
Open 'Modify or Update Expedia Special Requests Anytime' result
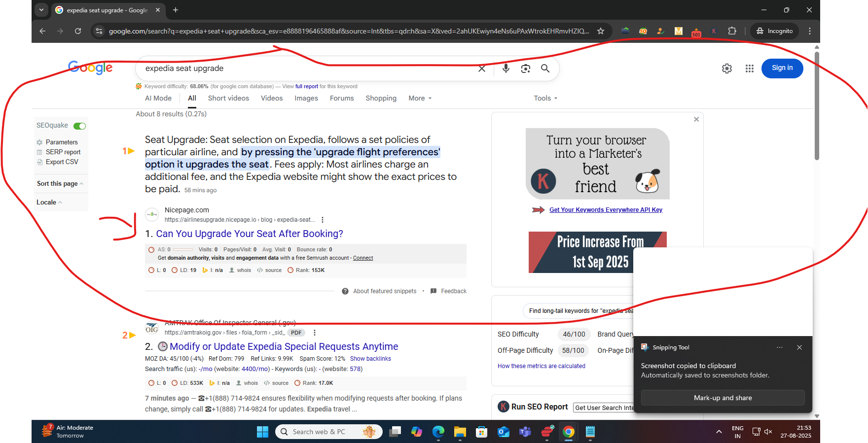point(284,347)
